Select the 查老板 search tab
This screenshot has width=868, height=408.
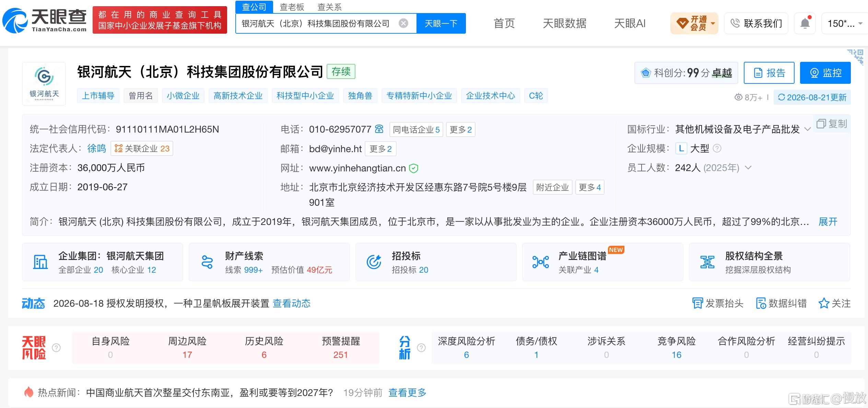(x=292, y=7)
